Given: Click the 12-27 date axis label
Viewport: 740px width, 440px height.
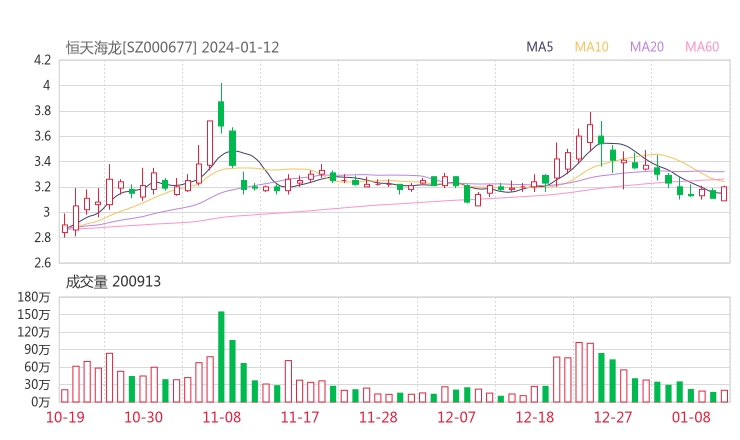Looking at the screenshot, I should [x=613, y=417].
